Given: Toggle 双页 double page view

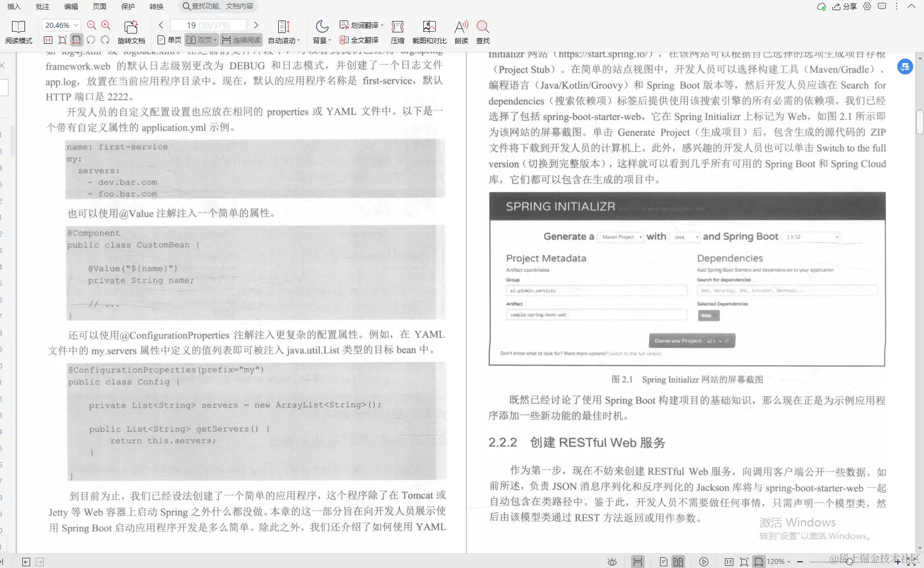Looking at the screenshot, I should coord(199,40).
